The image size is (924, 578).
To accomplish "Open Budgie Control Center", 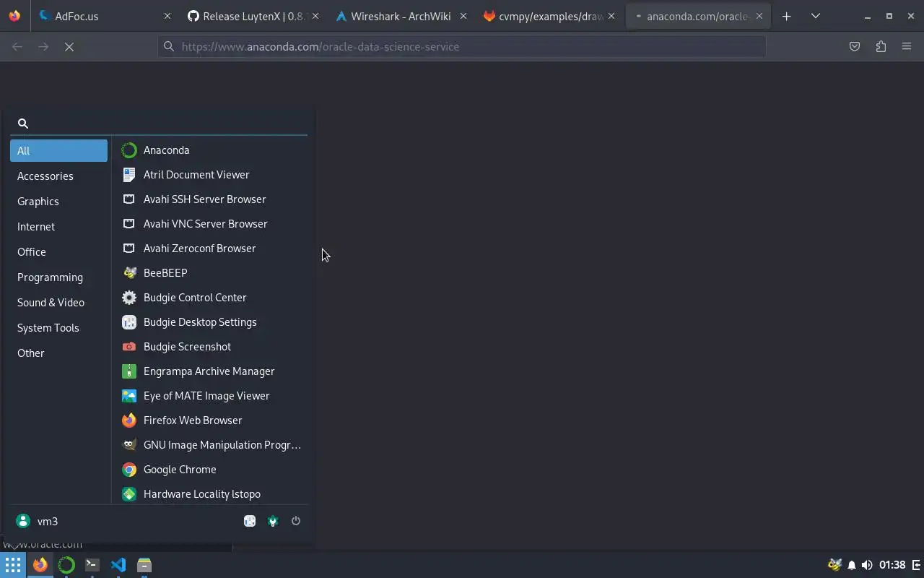I will pyautogui.click(x=210, y=298).
